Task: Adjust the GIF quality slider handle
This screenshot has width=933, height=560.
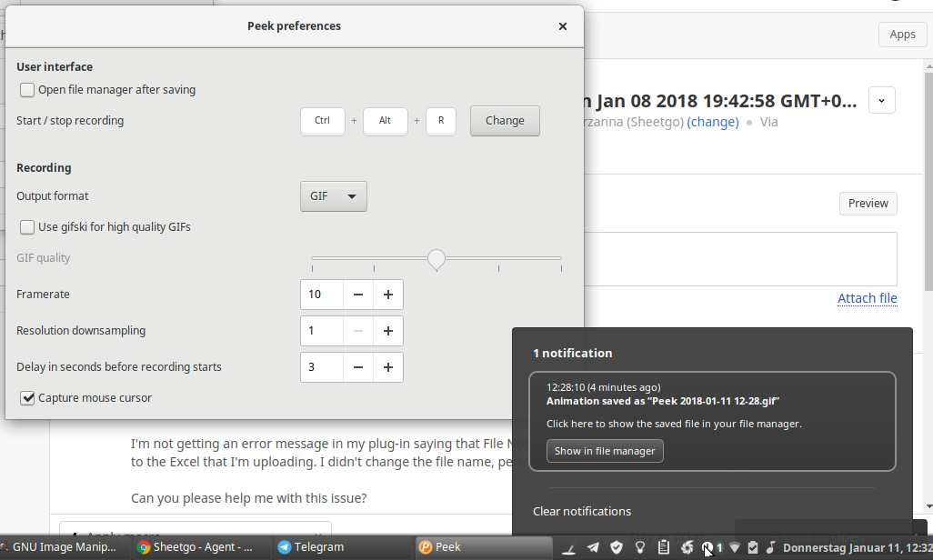Action: [x=436, y=259]
